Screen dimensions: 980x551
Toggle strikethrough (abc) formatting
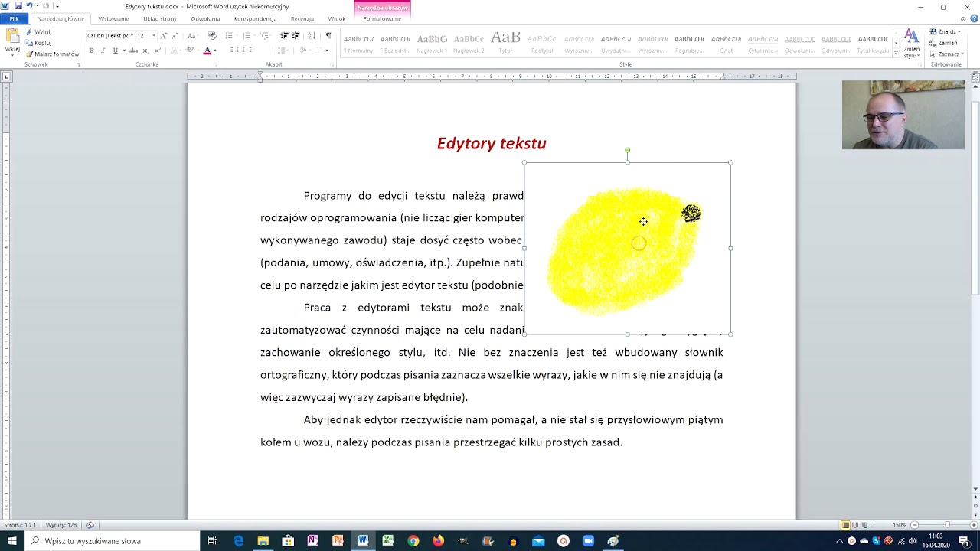click(x=133, y=51)
